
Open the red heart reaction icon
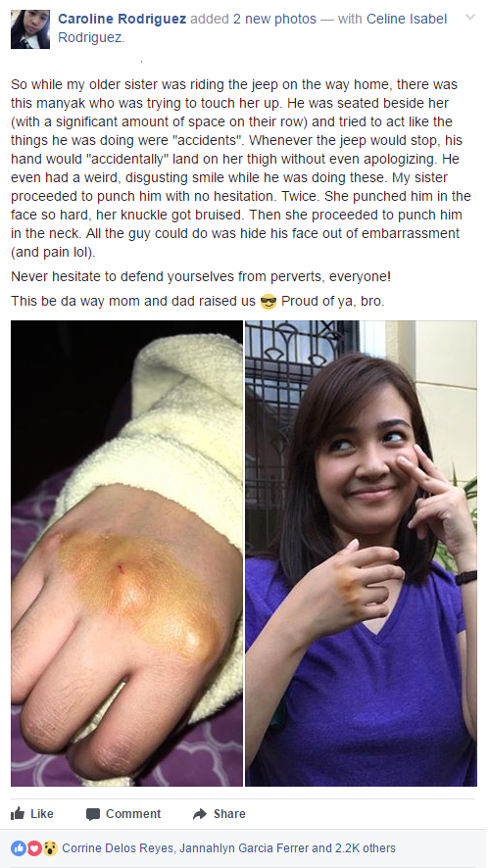point(34,848)
